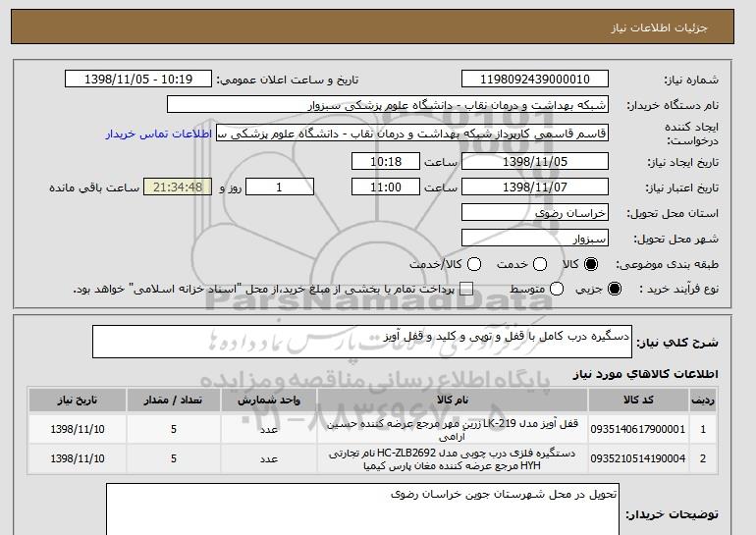
Task: Click the public announcement date field 1398/11/05 - 10:19
Action: point(138,80)
